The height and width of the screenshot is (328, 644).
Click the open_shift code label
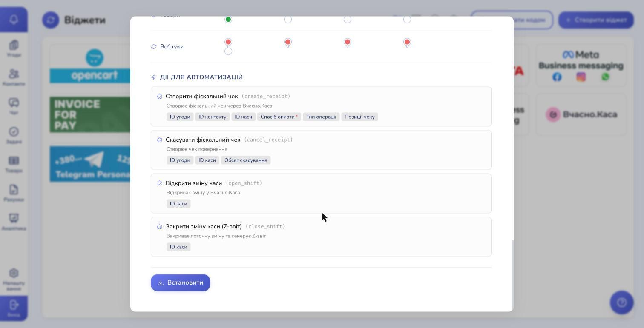pyautogui.click(x=244, y=183)
